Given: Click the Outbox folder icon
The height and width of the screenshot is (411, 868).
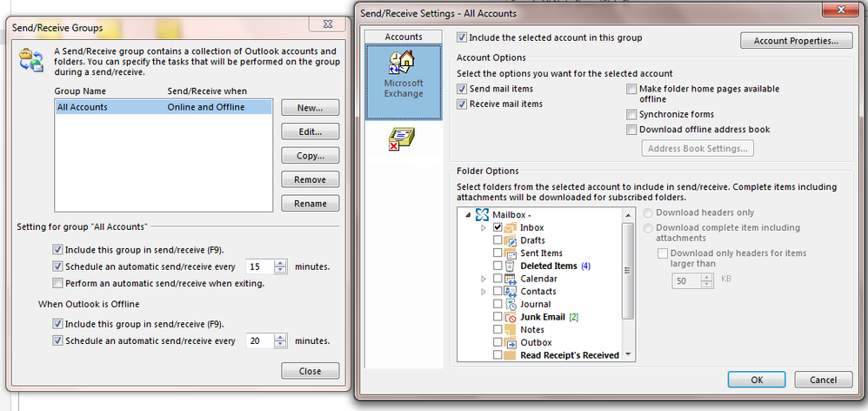Looking at the screenshot, I should 511,342.
